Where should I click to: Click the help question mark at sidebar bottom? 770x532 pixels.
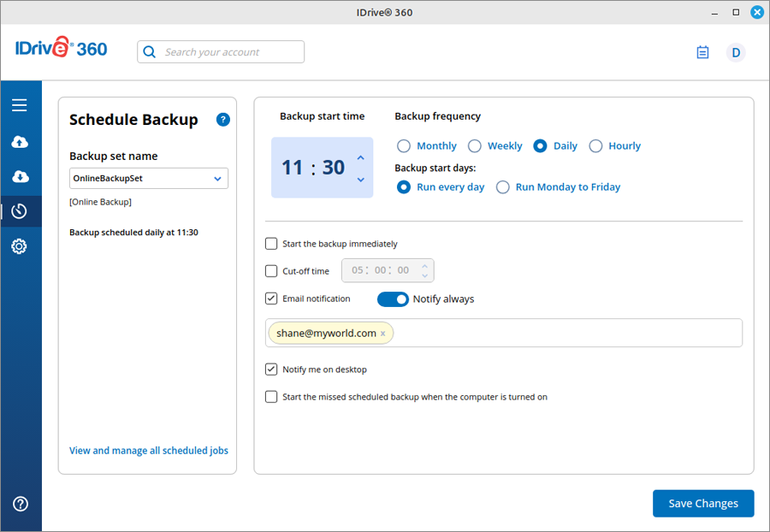pos(21,504)
